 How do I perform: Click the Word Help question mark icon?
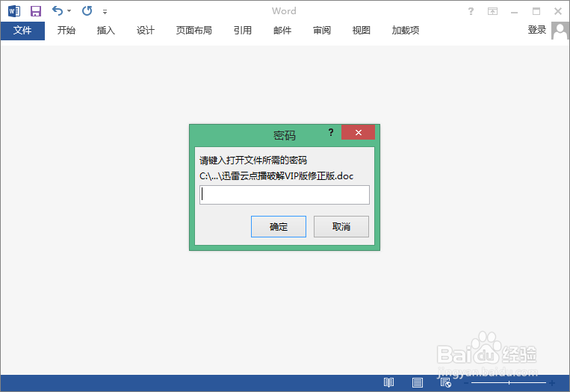tap(471, 11)
